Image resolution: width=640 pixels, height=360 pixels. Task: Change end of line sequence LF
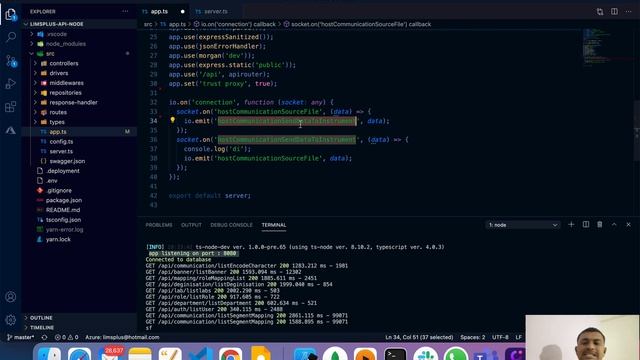518,338
